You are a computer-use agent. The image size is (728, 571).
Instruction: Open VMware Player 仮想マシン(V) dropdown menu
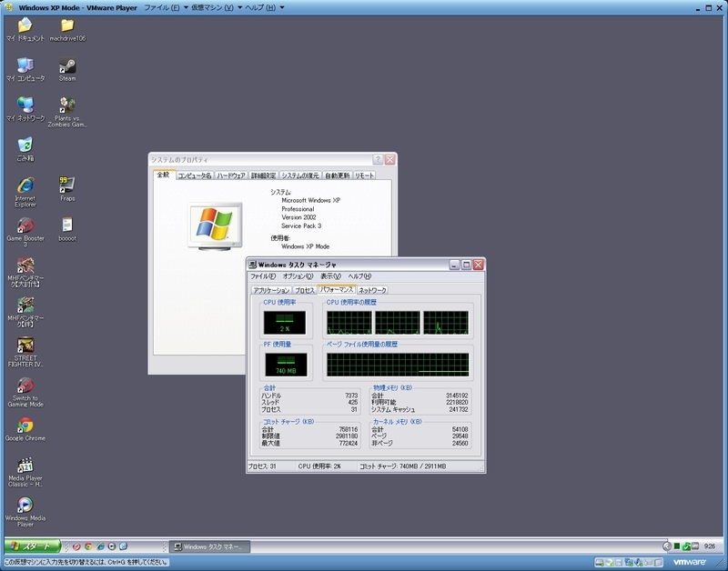point(217,7)
